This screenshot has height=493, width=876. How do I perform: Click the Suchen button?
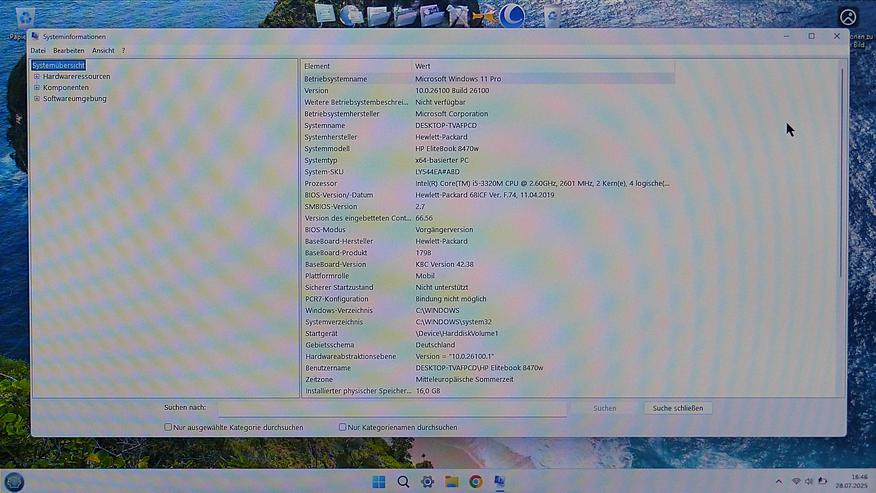pyautogui.click(x=605, y=409)
